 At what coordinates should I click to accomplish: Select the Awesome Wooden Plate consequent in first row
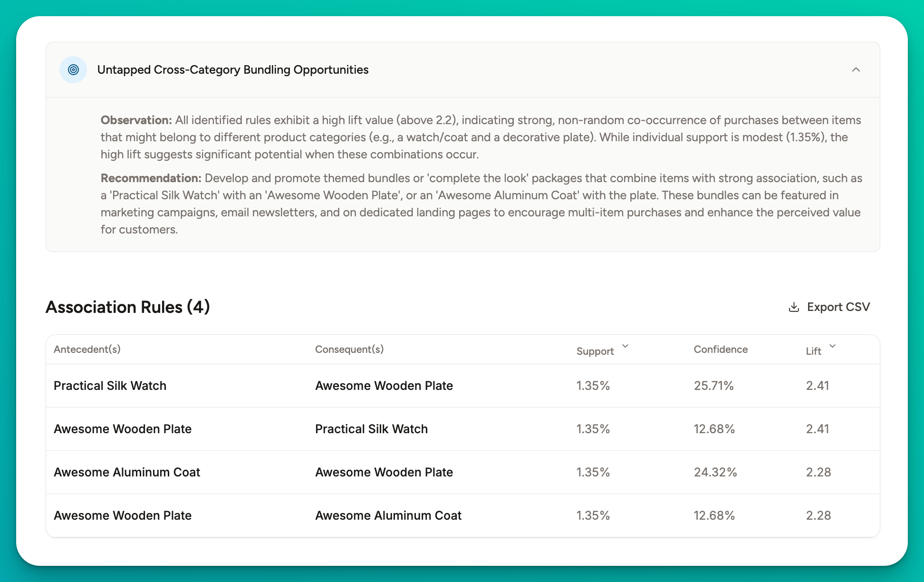[384, 386]
